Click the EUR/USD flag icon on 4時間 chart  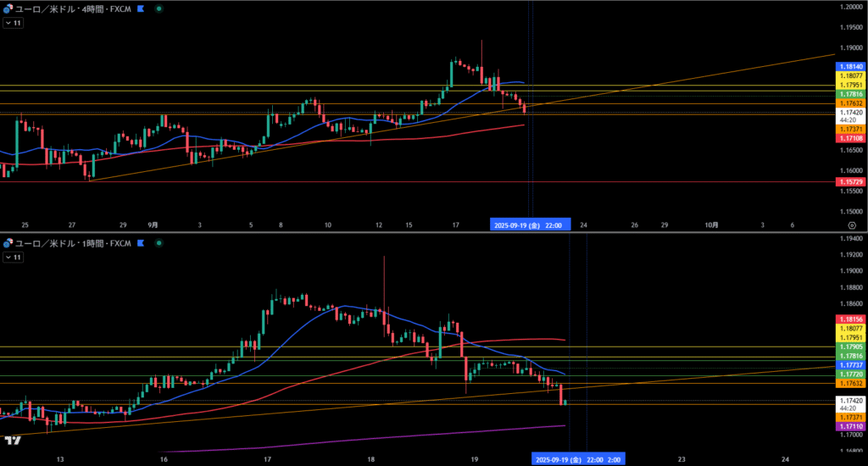[x=6, y=8]
